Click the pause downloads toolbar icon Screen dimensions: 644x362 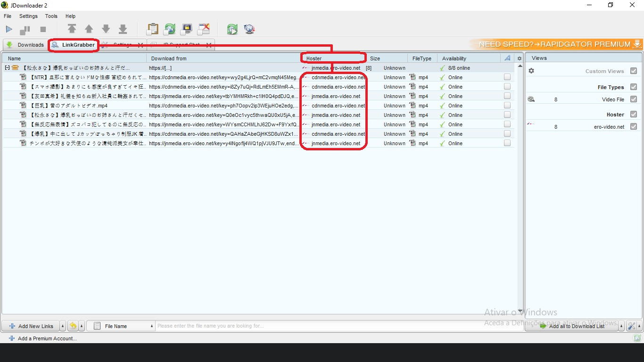[25, 30]
